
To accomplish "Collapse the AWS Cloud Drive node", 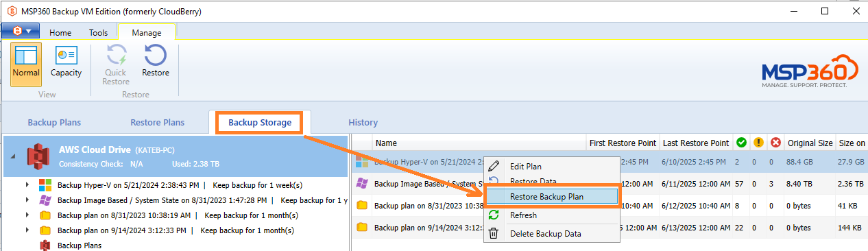I will (x=11, y=156).
